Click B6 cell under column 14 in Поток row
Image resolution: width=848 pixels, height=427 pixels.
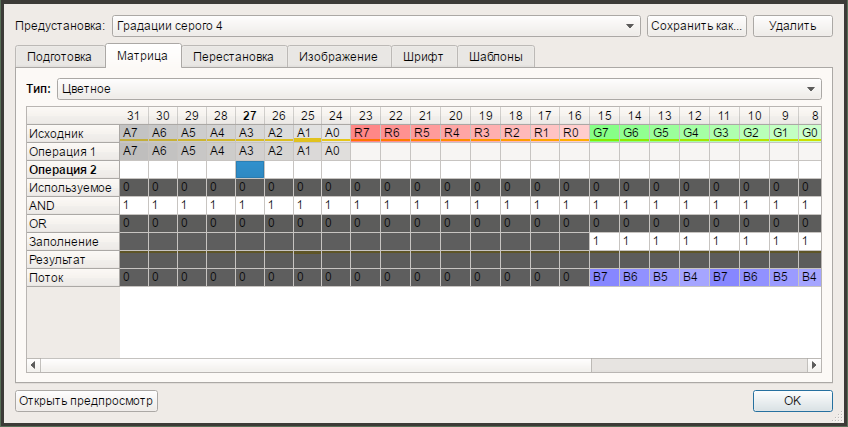[x=635, y=277]
